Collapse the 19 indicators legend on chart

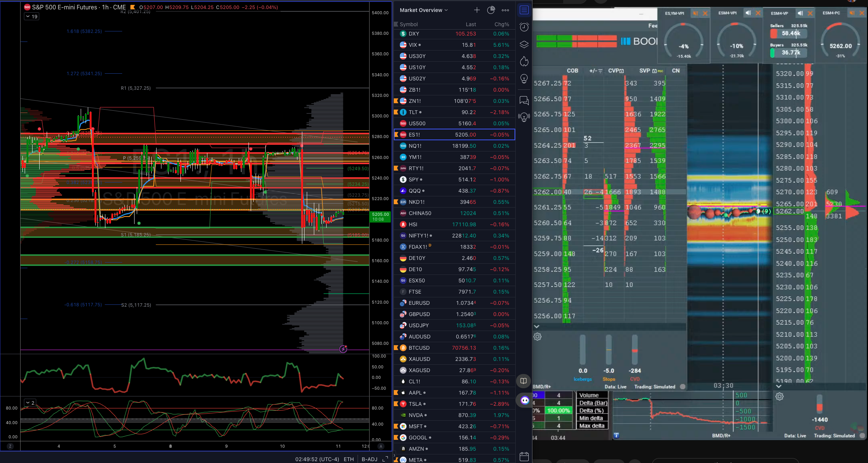pos(31,16)
